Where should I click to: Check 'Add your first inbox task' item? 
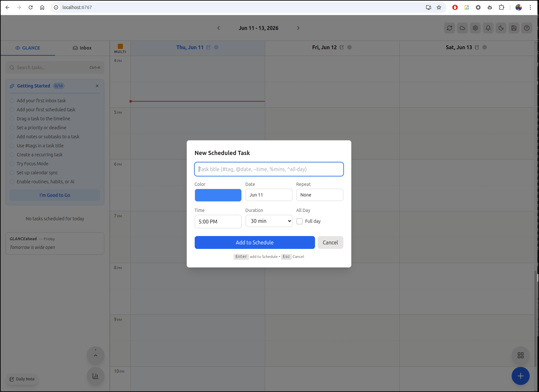point(12,101)
